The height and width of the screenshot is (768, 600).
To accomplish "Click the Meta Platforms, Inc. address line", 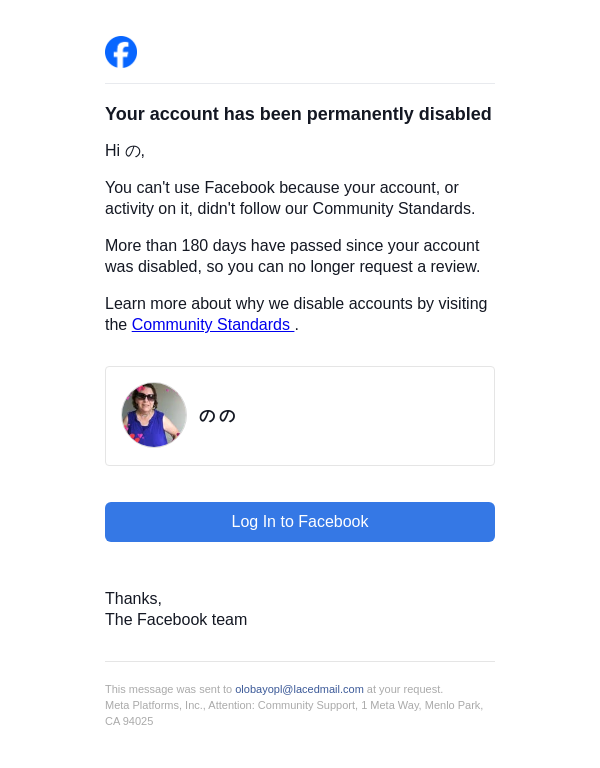I will click(294, 705).
